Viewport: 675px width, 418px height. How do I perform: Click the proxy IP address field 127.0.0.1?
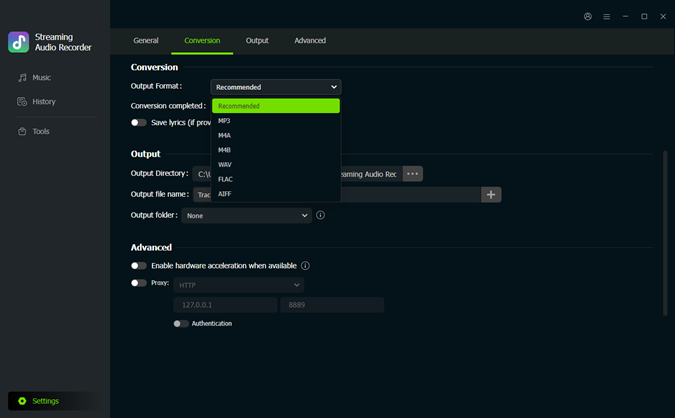pos(226,305)
